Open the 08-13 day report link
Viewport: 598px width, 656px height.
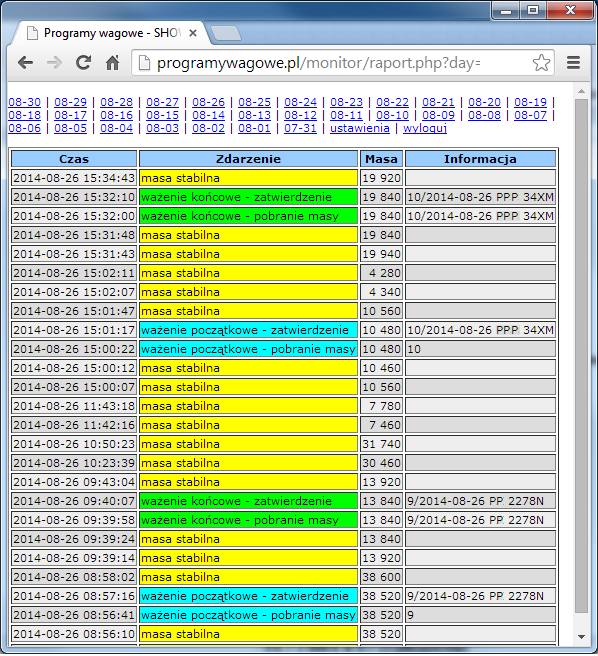click(254, 115)
